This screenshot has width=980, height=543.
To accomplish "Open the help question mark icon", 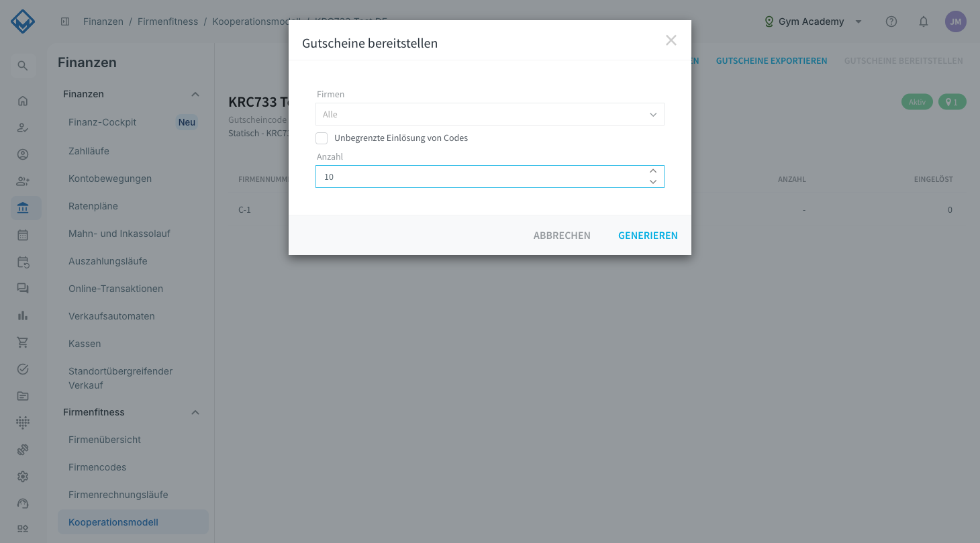I will click(891, 21).
